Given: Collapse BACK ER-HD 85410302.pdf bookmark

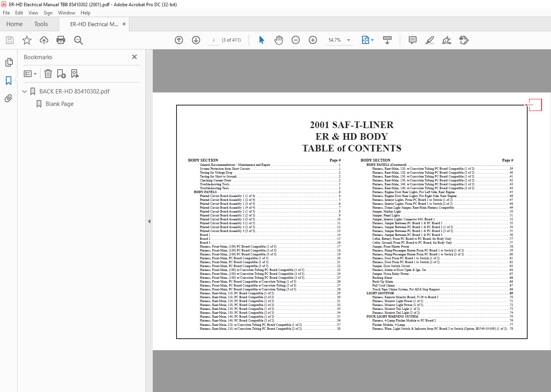Looking at the screenshot, I should [25, 91].
